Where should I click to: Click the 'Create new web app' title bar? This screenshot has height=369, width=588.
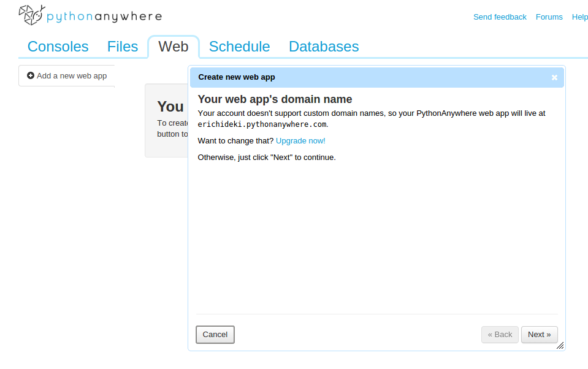point(377,77)
